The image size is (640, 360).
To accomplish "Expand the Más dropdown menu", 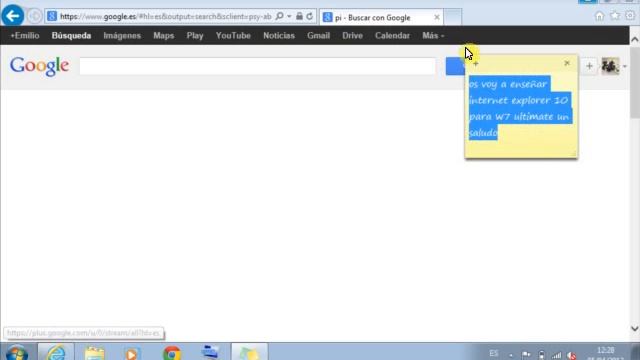I will pos(433,36).
